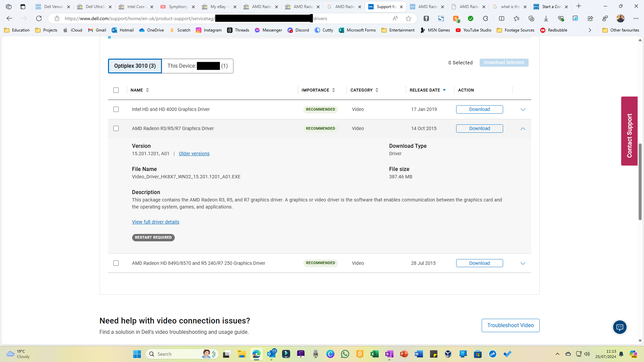Screen dimensions: 644x362
Task: Open the YouTube Studio bookmark
Action: tap(473, 30)
